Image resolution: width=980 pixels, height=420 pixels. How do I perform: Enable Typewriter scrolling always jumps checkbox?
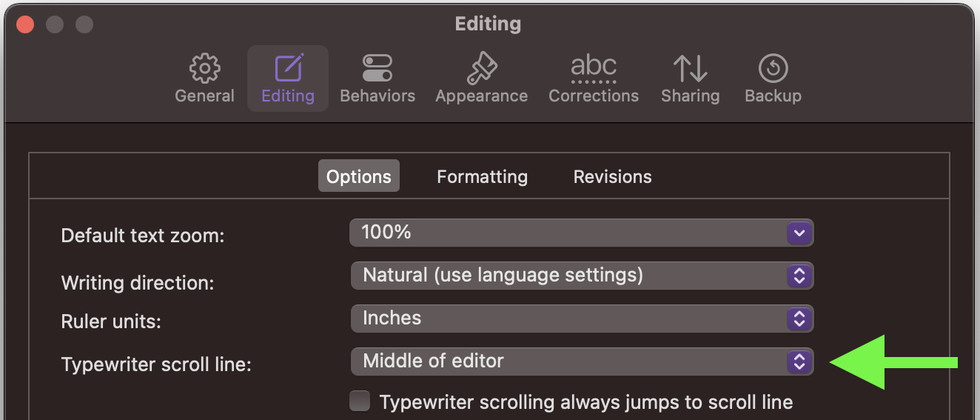pos(360,401)
